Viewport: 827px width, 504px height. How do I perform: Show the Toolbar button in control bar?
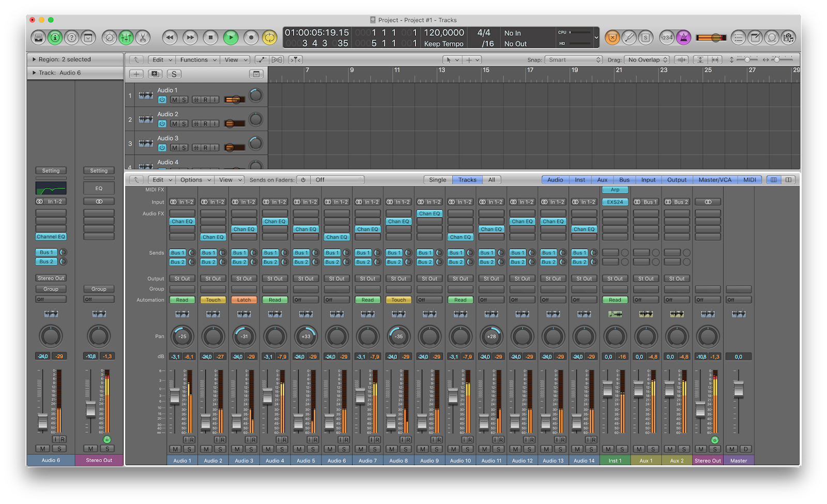(x=88, y=37)
